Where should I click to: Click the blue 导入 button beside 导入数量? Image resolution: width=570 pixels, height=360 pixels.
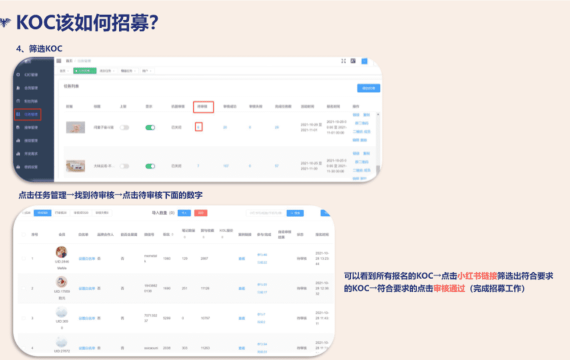[x=184, y=213]
